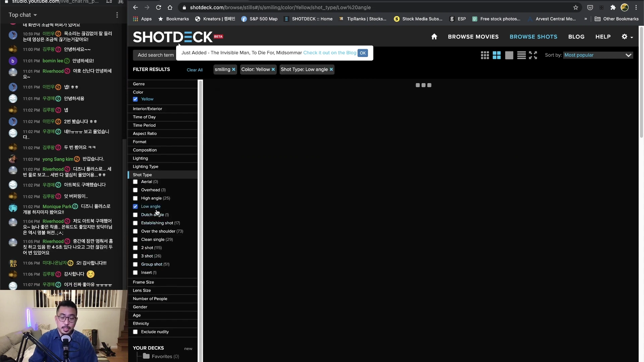Uncheck the Yellow color filter

coord(135,99)
